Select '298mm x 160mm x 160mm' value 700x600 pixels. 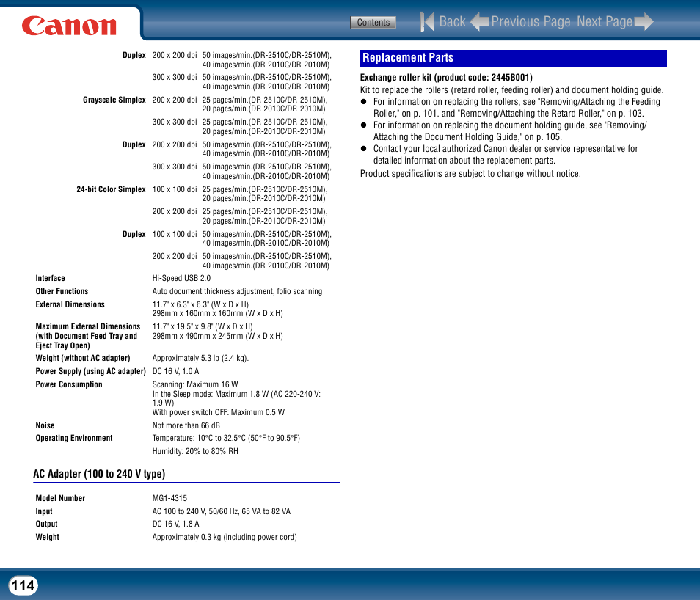(217, 313)
